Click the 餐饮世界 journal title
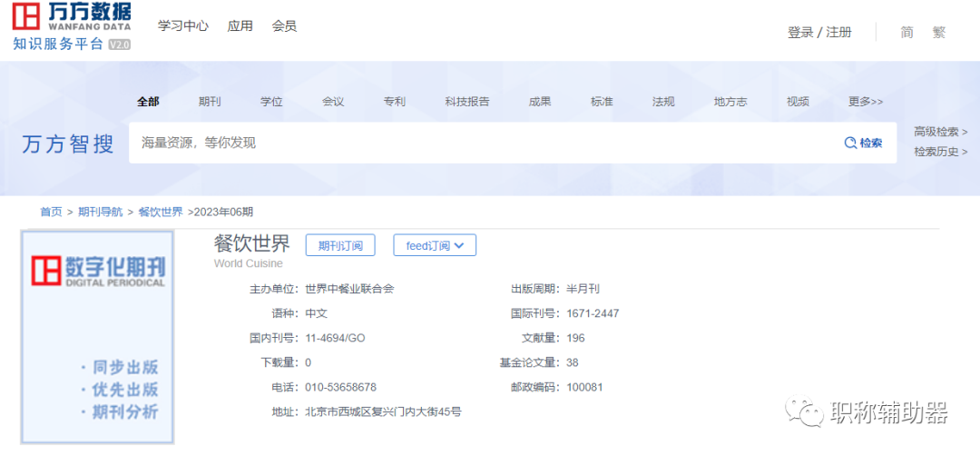This screenshot has width=980, height=456. pyautogui.click(x=252, y=244)
